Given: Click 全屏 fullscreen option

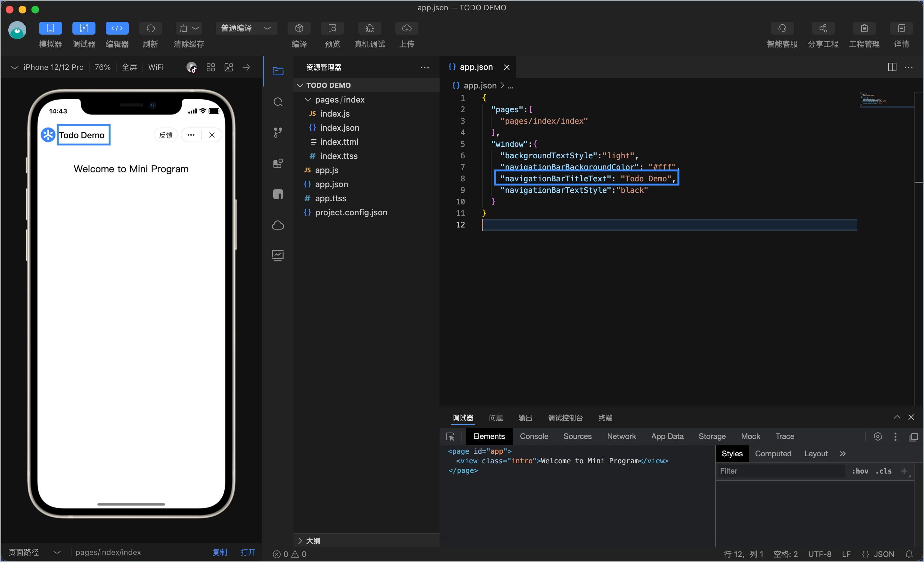Looking at the screenshot, I should coord(129,67).
